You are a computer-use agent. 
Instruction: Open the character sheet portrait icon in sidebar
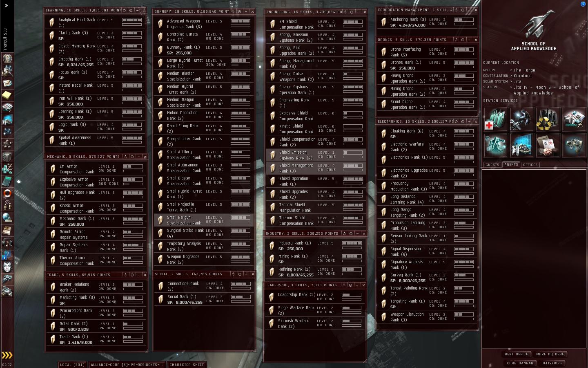coord(7,58)
